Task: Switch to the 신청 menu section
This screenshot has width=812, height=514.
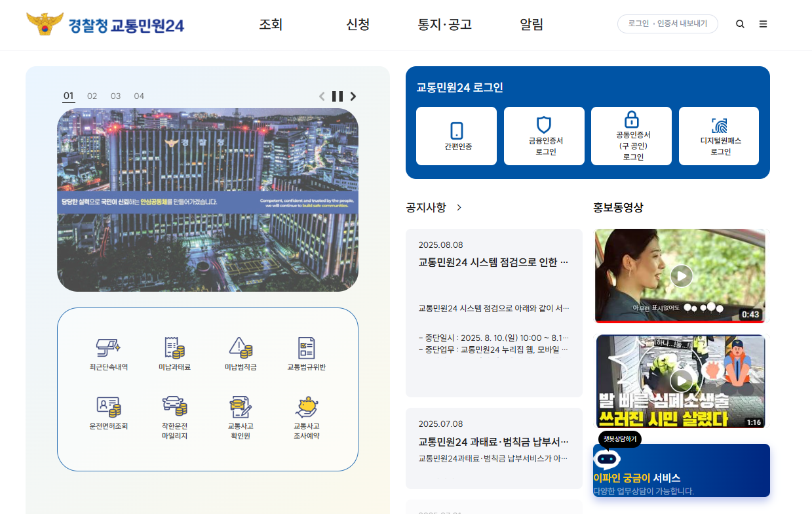Action: [357, 24]
